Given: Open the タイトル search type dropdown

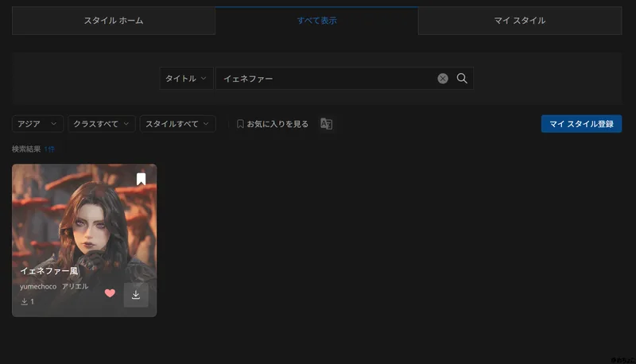Looking at the screenshot, I should tap(186, 78).
